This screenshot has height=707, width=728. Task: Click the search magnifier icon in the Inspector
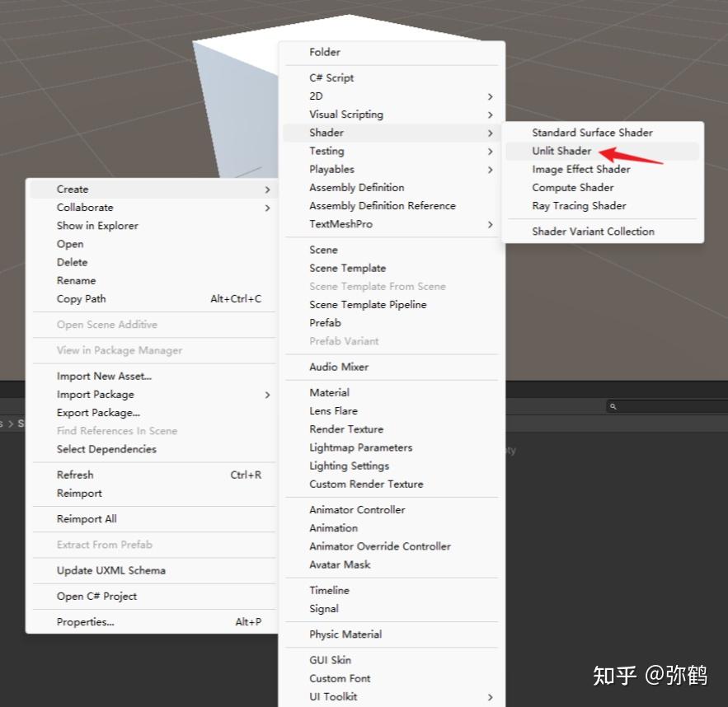coord(612,405)
